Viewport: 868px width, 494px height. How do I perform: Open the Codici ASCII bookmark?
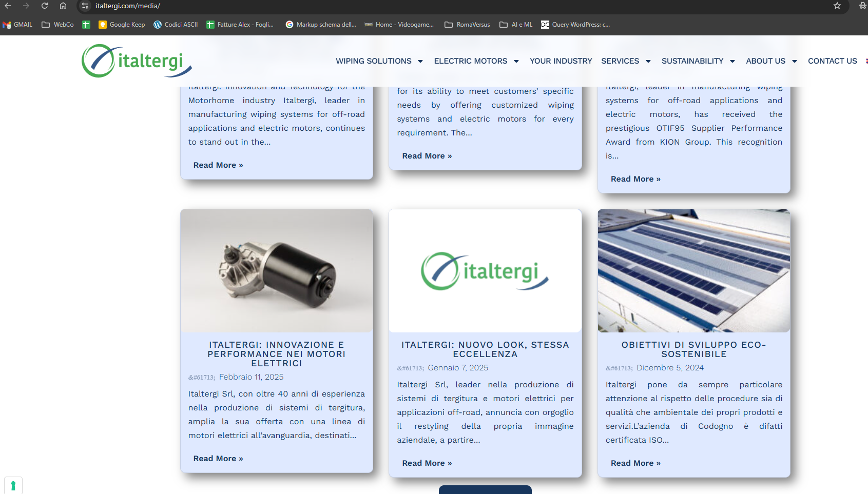[176, 25]
